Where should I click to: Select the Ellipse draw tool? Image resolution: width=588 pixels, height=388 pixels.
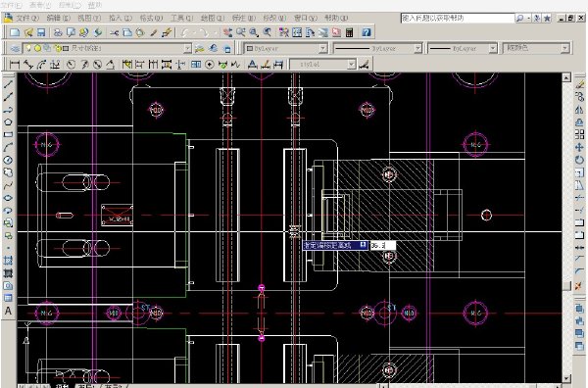coord(8,198)
